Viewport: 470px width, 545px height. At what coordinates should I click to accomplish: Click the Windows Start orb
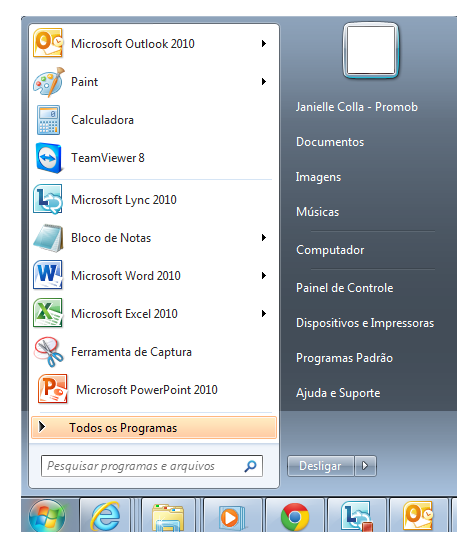pos(47,516)
